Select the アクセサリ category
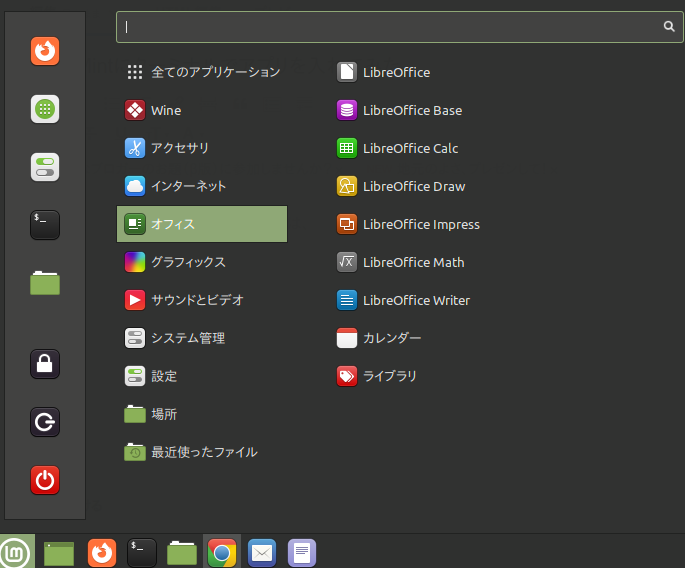This screenshot has height=568, width=685. coord(202,148)
